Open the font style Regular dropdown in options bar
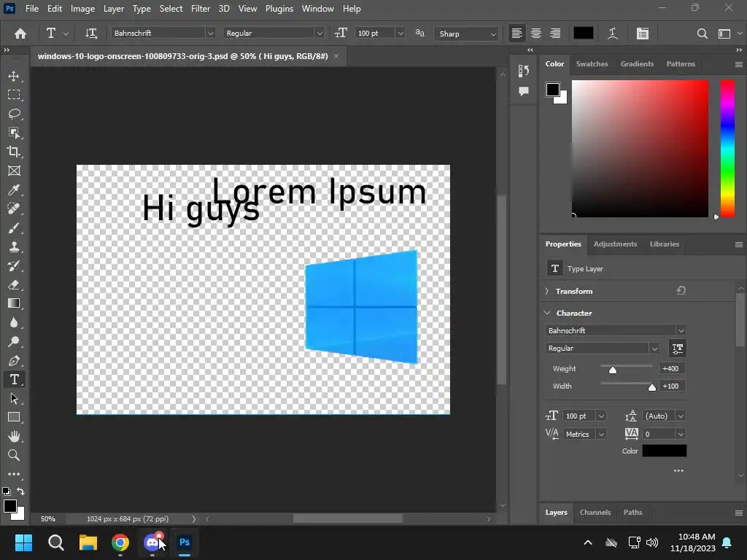This screenshot has height=560, width=747. point(320,34)
